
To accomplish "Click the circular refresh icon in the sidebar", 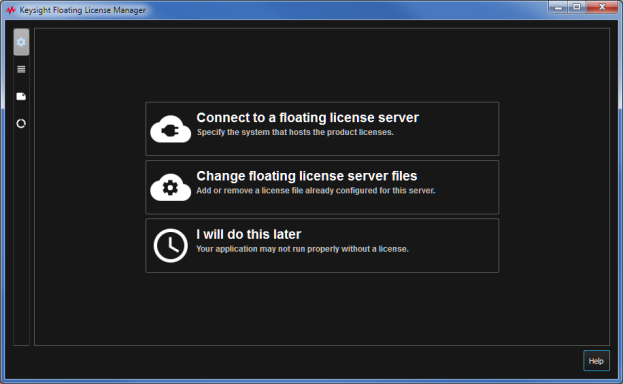I will click(21, 124).
